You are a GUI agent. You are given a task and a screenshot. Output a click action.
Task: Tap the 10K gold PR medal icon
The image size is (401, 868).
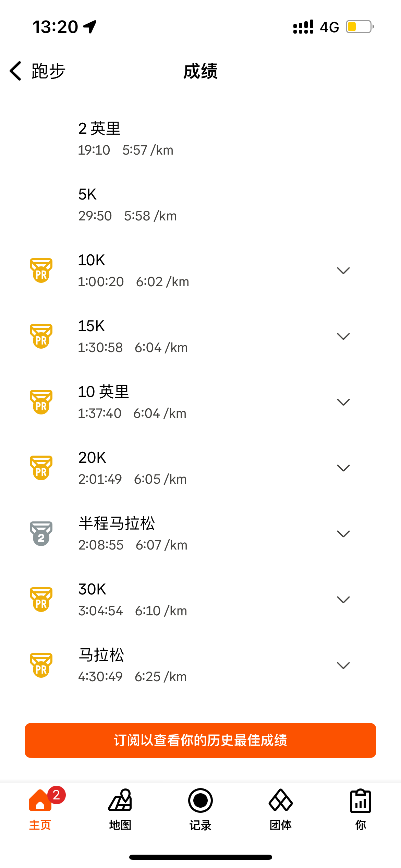tap(41, 270)
